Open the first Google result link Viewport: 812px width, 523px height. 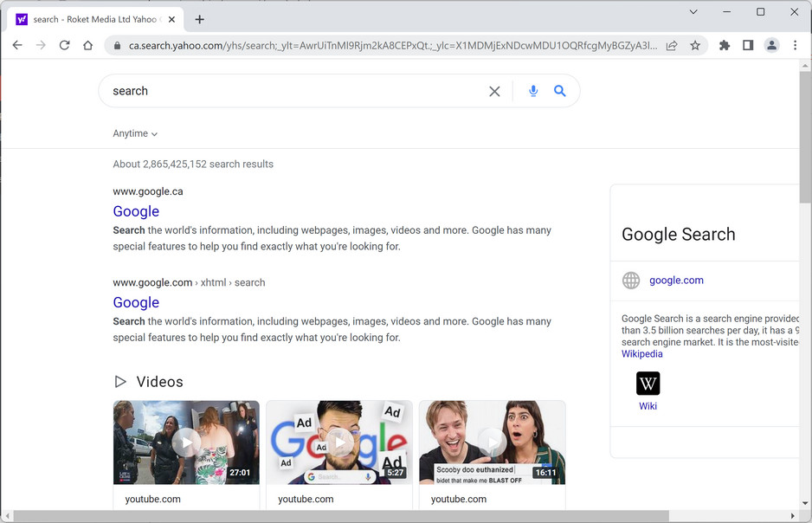136,211
